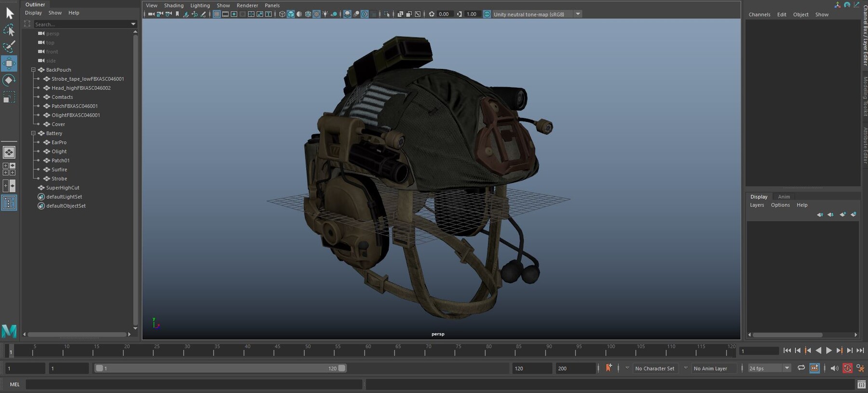Image resolution: width=868 pixels, height=393 pixels.
Task: Select Strobe_tape_lowFBXASC046001 in Outliner
Action: click(x=88, y=79)
